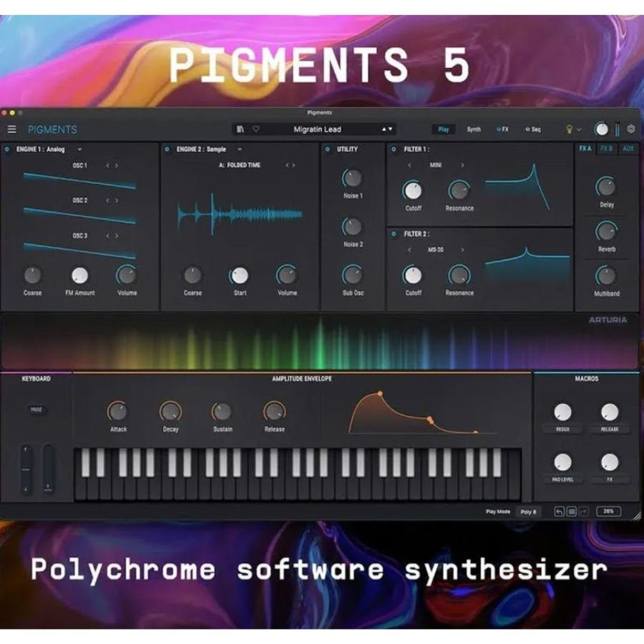Viewport: 644px width, 644px height.
Task: Toggle the Utility engine power button
Action: 327,149
